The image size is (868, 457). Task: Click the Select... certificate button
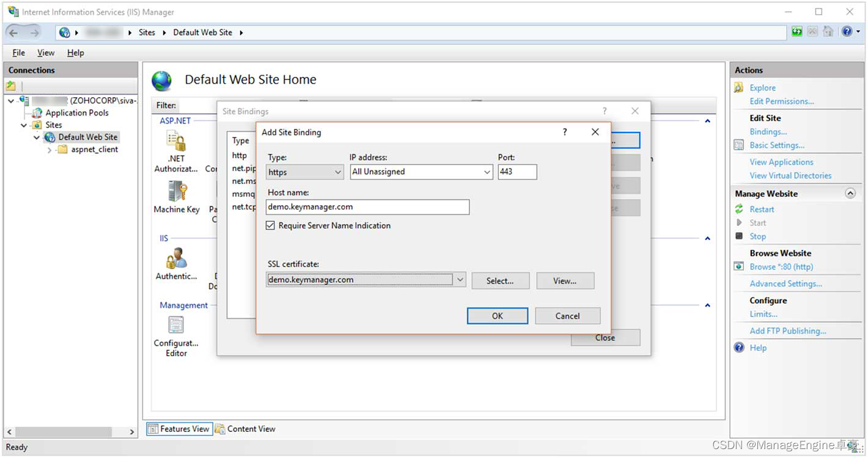500,281
